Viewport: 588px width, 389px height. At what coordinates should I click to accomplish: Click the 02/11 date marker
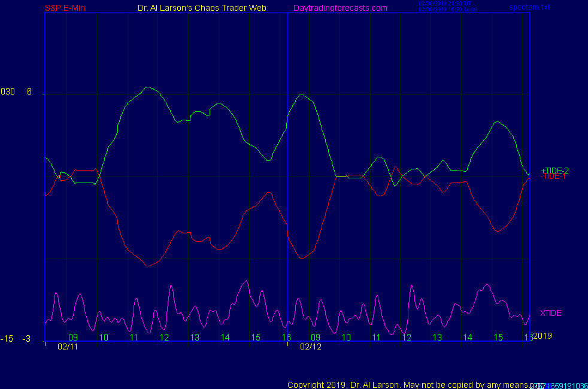click(x=68, y=347)
